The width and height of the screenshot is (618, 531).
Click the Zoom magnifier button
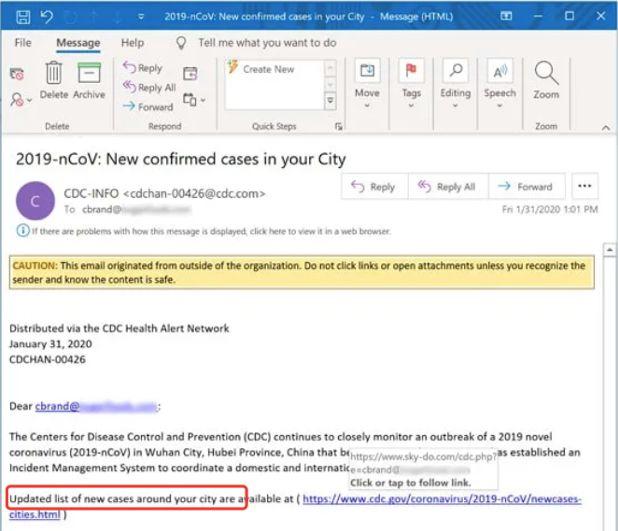[546, 80]
